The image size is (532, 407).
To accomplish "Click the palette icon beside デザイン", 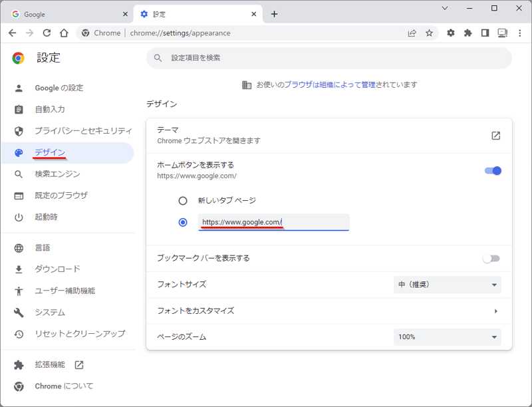I will tap(19, 153).
